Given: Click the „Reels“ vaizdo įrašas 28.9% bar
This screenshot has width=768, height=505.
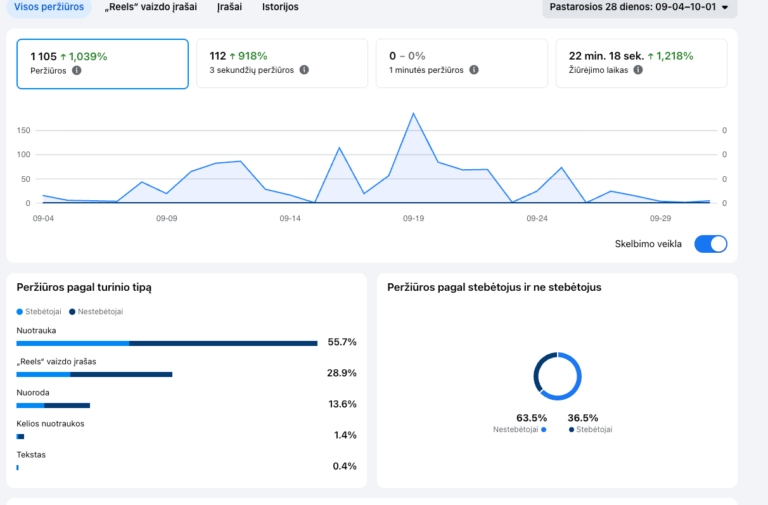Looking at the screenshot, I should coord(95,375).
